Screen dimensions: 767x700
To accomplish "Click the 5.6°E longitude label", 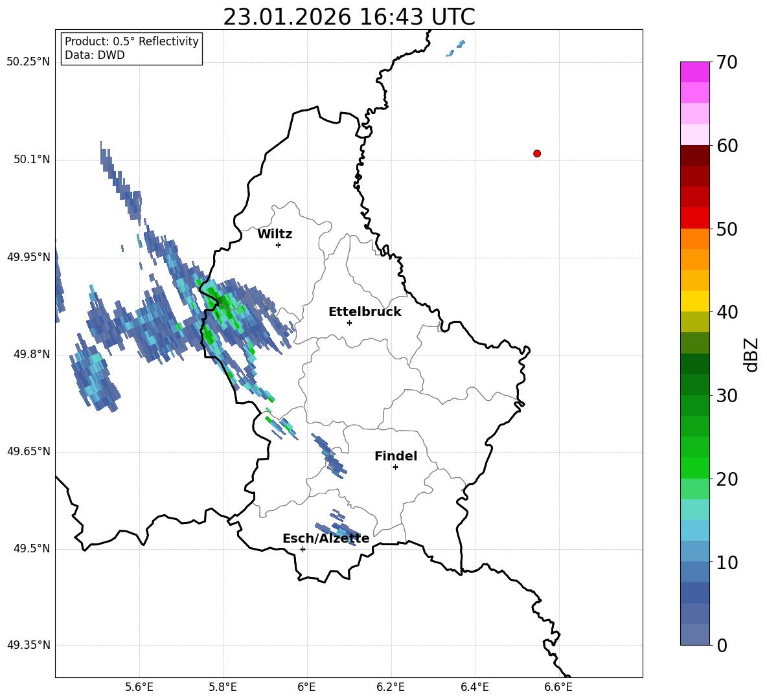I will (139, 688).
